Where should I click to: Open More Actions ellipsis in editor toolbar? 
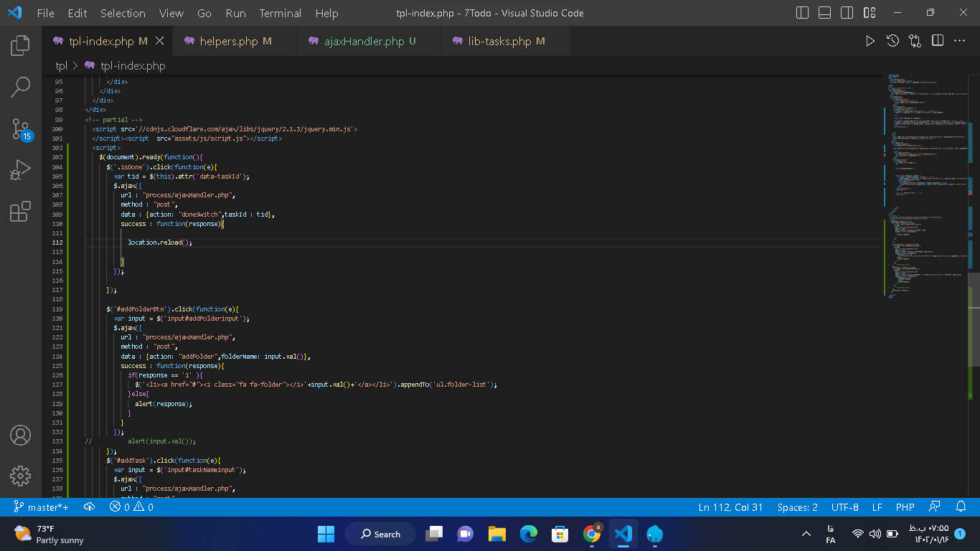960,41
